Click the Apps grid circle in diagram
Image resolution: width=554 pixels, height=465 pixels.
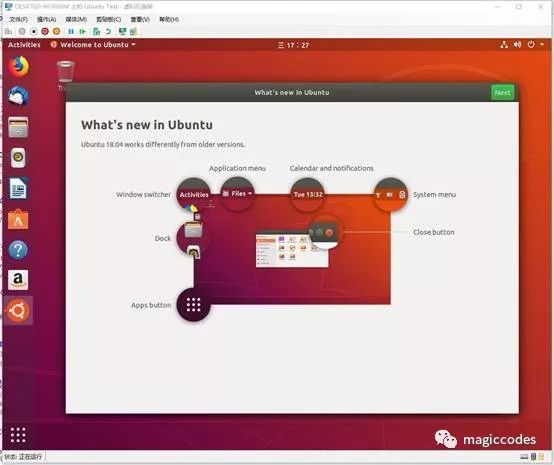pyautogui.click(x=193, y=304)
